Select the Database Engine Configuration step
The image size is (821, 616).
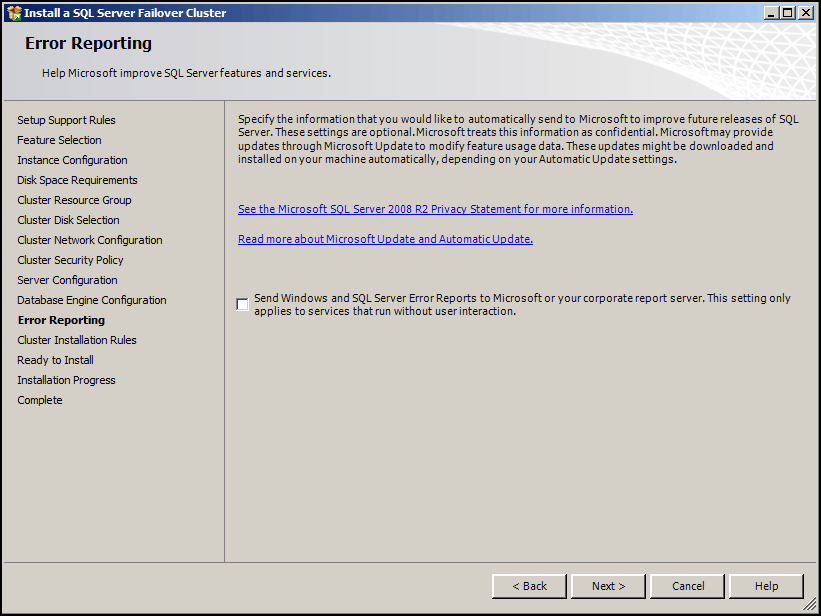pyautogui.click(x=92, y=300)
